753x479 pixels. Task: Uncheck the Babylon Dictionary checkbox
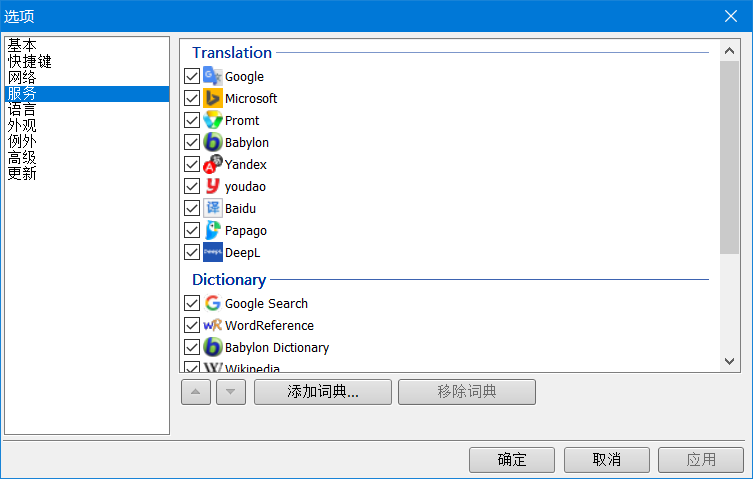pyautogui.click(x=192, y=347)
